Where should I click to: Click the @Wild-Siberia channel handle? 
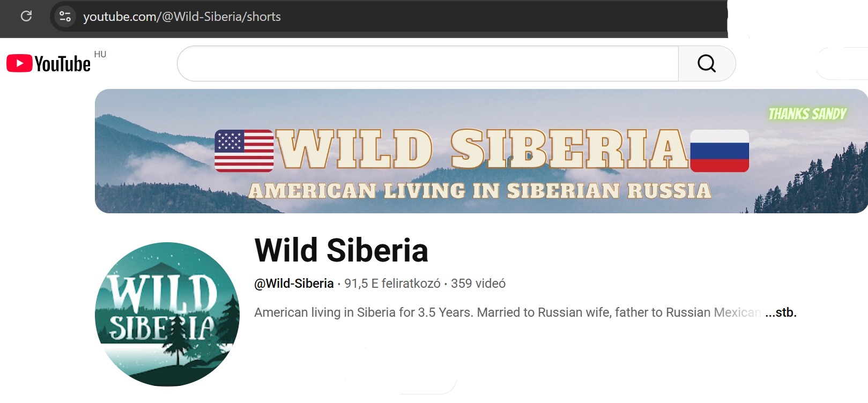294,283
